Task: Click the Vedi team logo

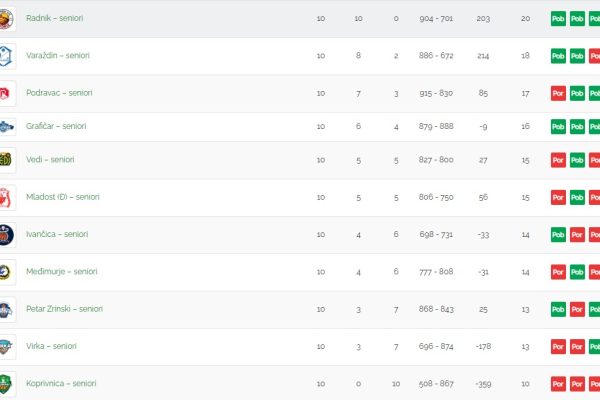Action: coord(6,160)
